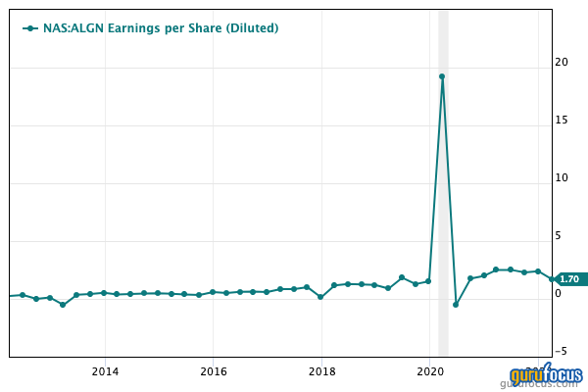Select the x-axis label 2014
Screen dimensions: 588x392
click(105, 371)
